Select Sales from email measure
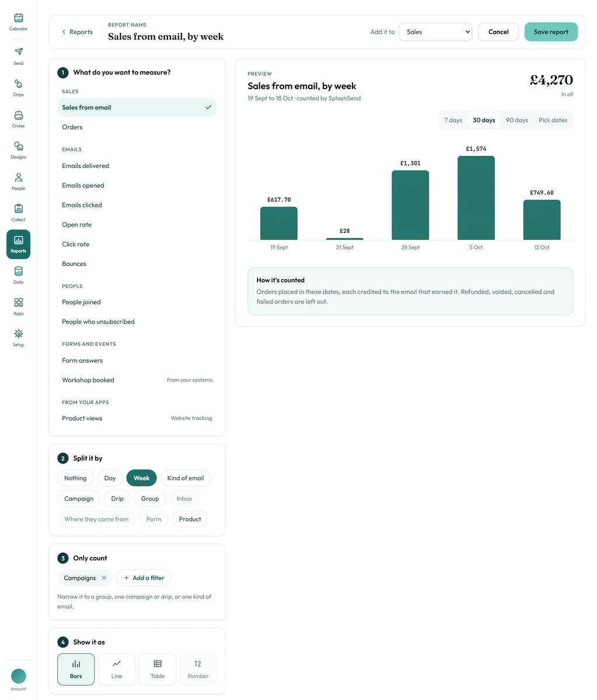The height and width of the screenshot is (700, 597). (x=137, y=107)
